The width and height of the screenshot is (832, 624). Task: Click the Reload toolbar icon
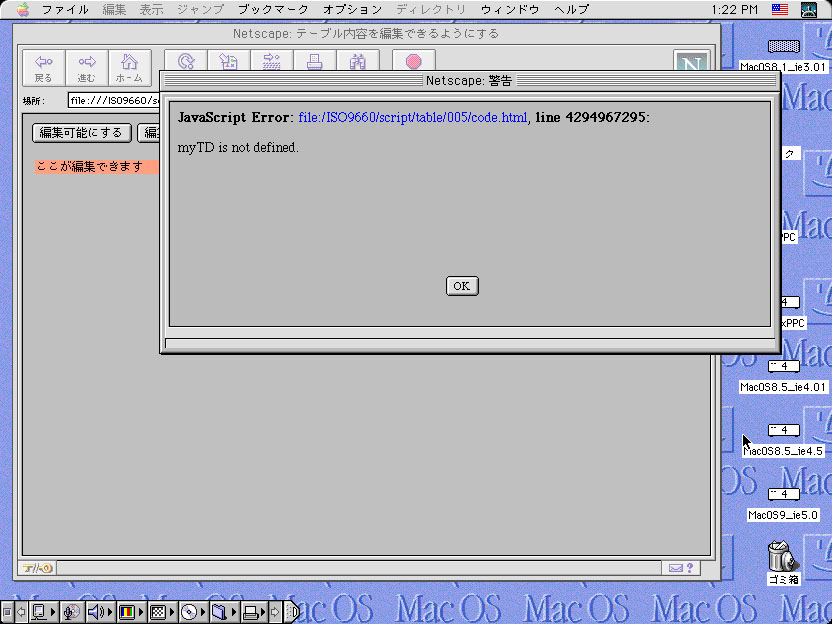pyautogui.click(x=186, y=60)
